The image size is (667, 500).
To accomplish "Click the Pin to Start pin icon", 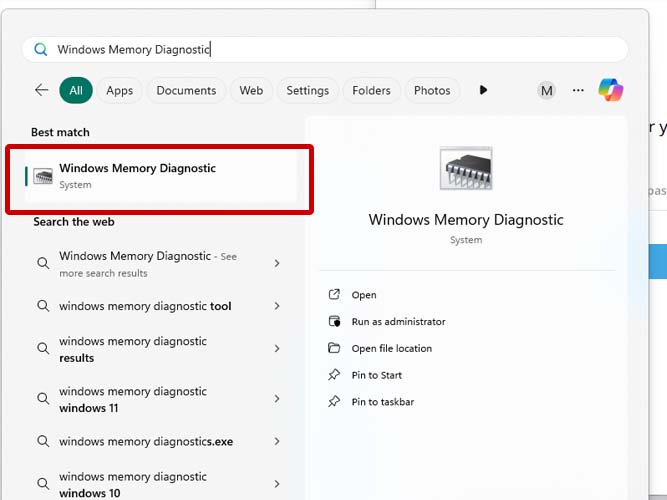I will coord(334,375).
